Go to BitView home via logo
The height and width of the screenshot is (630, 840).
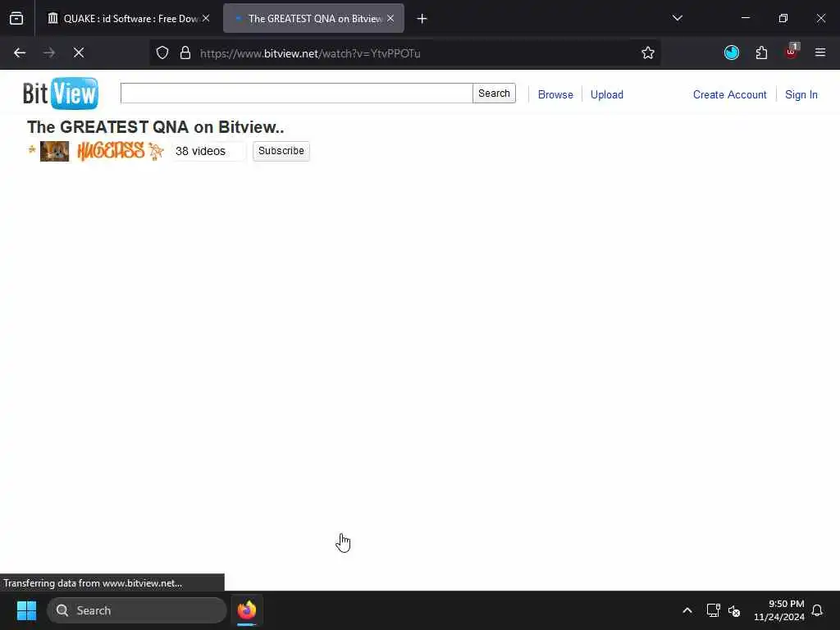point(61,94)
